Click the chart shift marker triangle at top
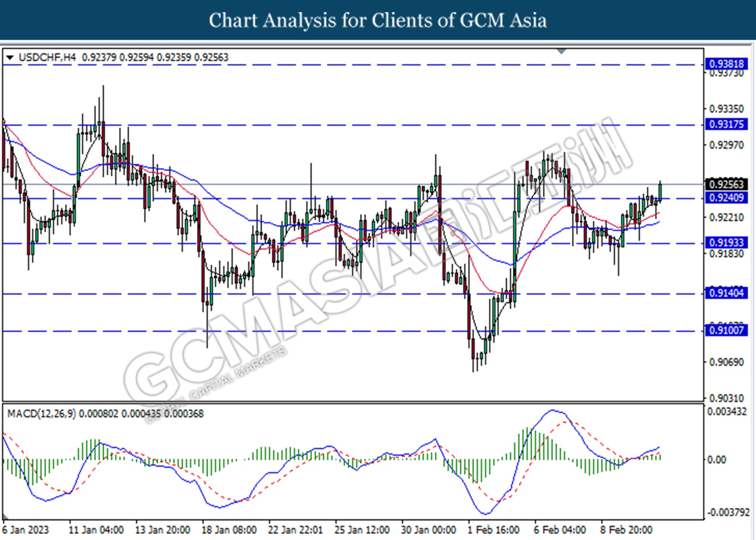 point(561,51)
